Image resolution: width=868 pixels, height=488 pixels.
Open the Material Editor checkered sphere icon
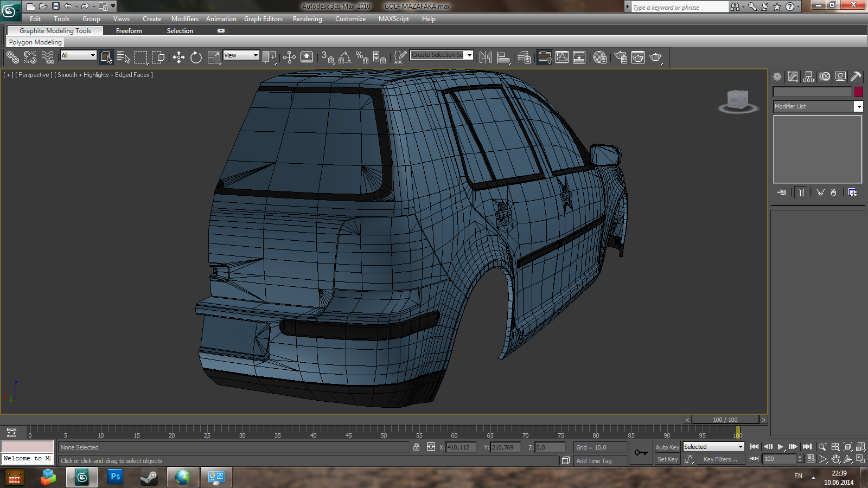(599, 57)
